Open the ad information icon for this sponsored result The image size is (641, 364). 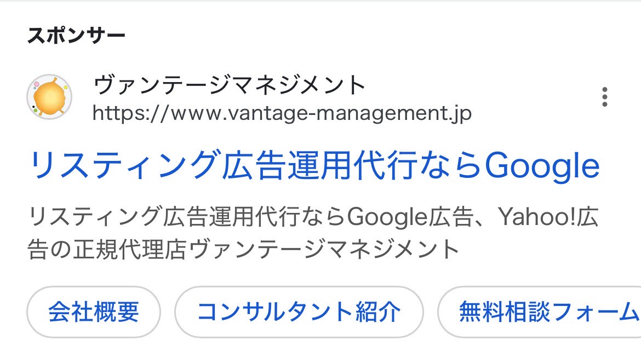(x=605, y=97)
